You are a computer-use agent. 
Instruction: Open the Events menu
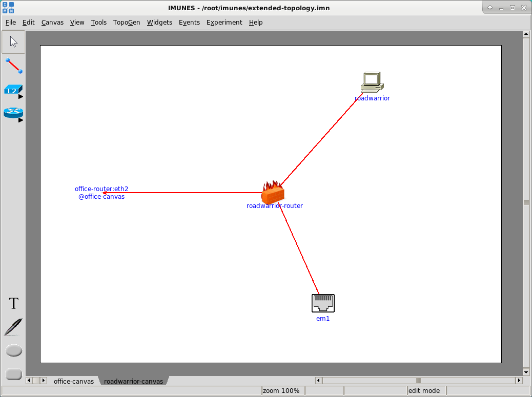pos(189,23)
